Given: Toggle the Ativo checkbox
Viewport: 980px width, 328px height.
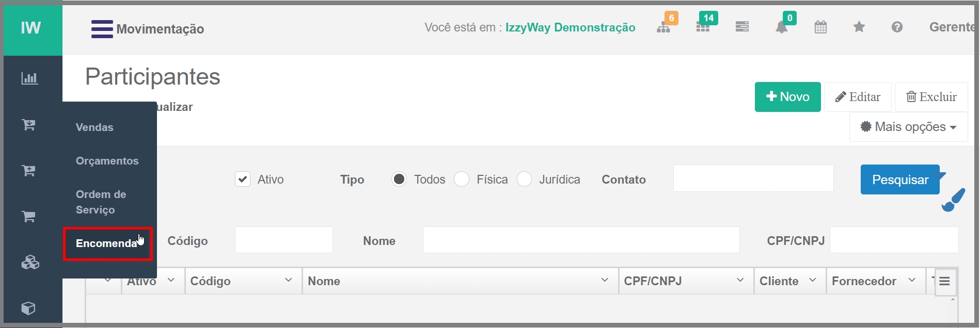Looking at the screenshot, I should pos(243,179).
